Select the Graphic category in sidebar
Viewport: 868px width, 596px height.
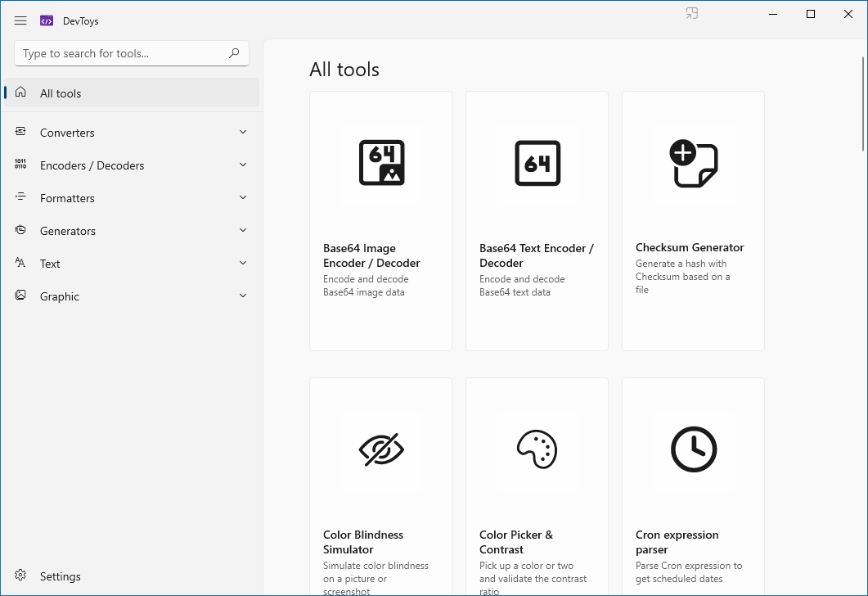pos(131,296)
